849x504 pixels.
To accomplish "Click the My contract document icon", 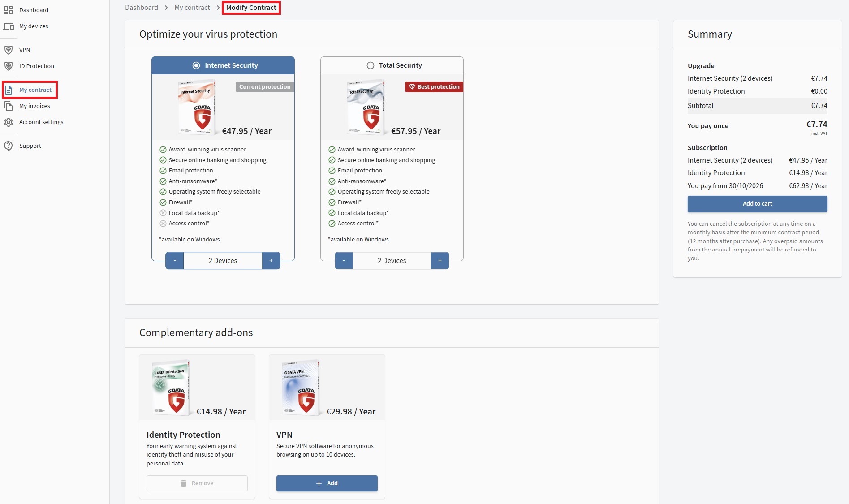I will click(9, 90).
